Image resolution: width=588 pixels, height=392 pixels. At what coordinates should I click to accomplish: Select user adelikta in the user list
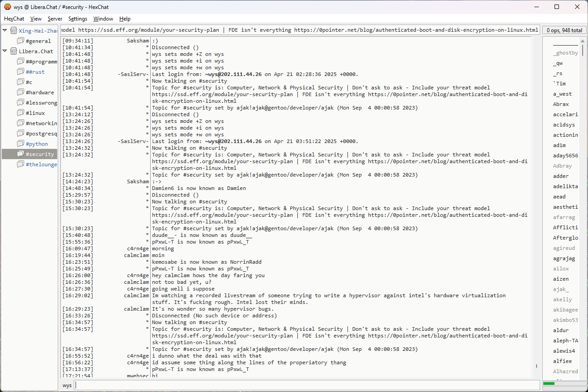point(566,186)
